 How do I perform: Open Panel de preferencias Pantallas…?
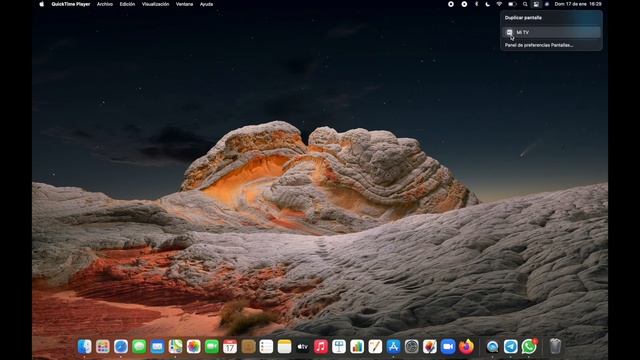coord(539,45)
